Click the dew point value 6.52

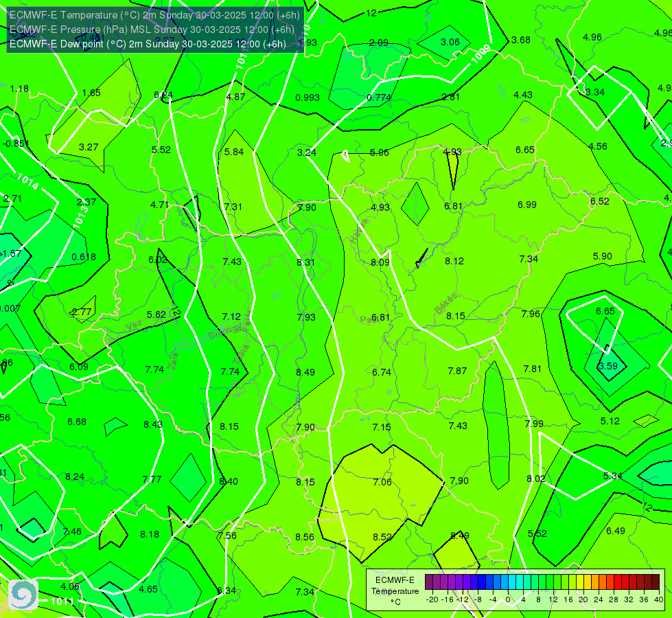point(599,201)
